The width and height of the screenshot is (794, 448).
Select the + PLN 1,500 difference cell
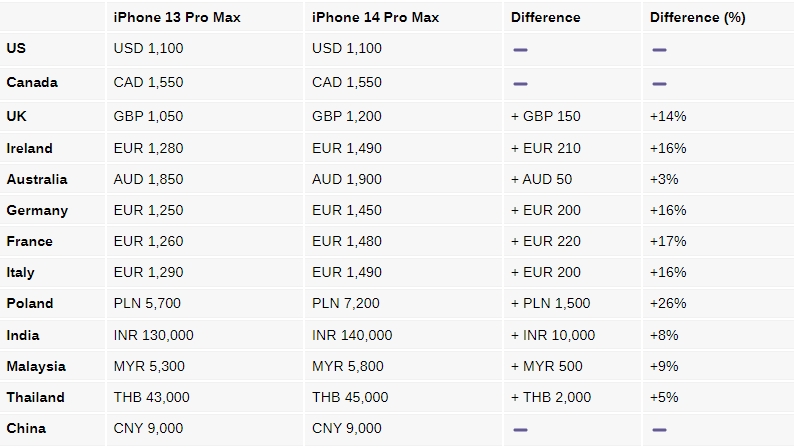coord(550,303)
